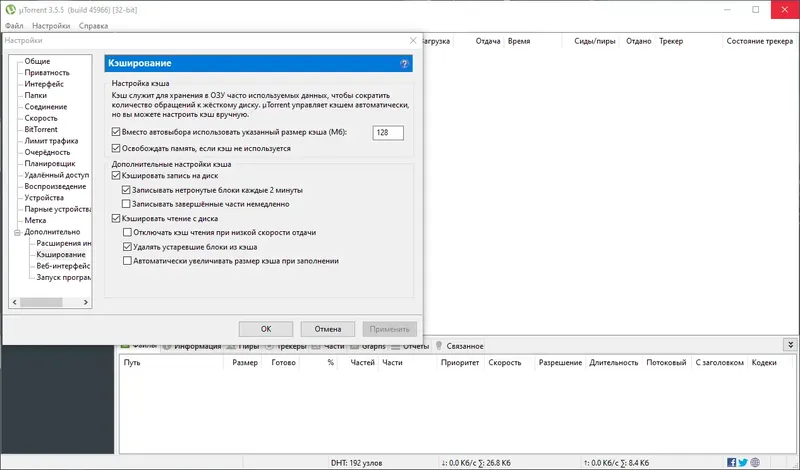800x470 pixels.
Task: Enable 'Отключать кэш чтения при низкой скорости отдачи'
Action: tap(127, 232)
